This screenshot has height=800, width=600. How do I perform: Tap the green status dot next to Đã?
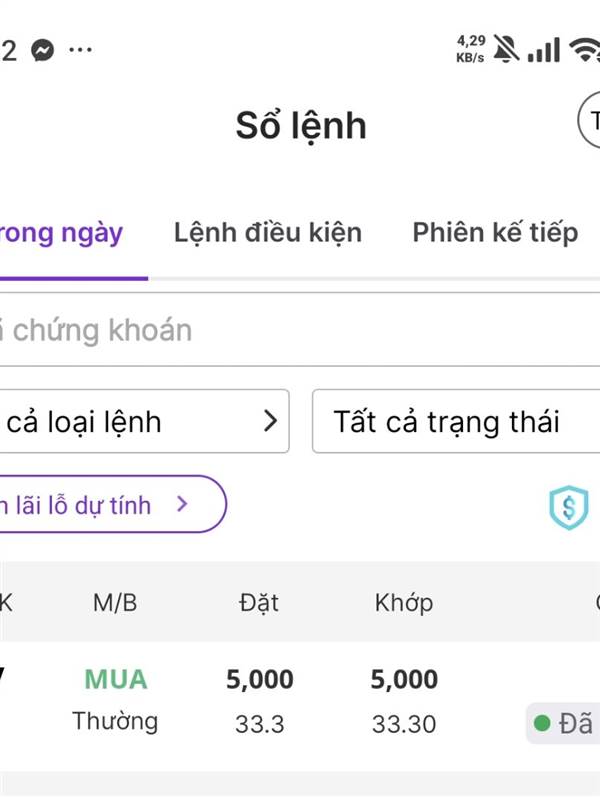coord(542,723)
